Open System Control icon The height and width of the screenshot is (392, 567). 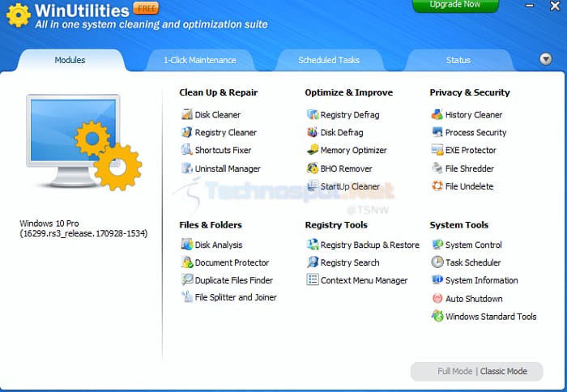(x=437, y=244)
